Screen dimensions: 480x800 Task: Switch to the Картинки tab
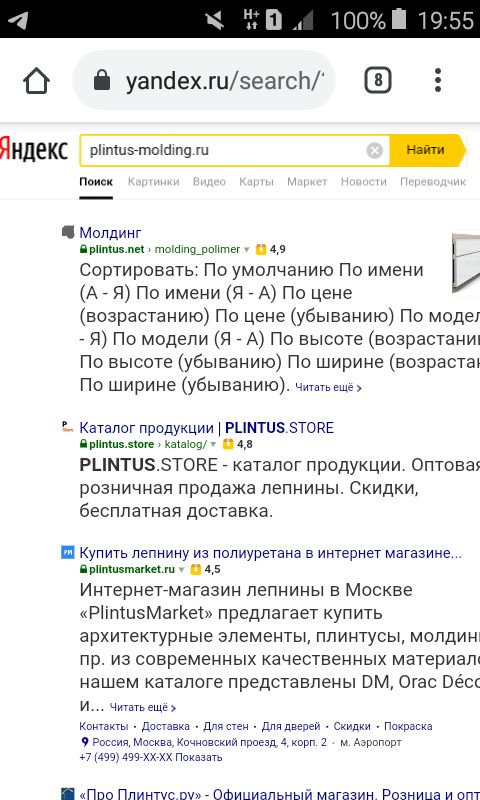coord(154,182)
